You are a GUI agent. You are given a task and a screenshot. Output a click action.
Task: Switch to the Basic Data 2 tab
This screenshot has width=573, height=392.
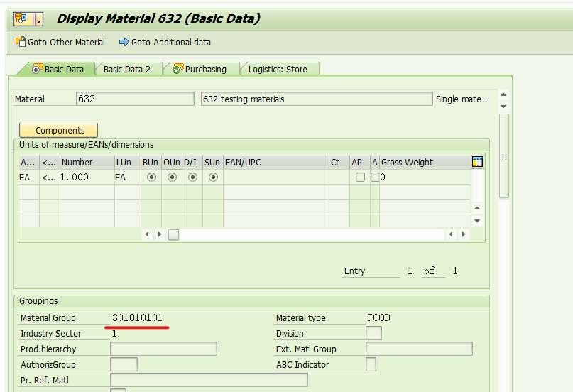[x=127, y=69]
